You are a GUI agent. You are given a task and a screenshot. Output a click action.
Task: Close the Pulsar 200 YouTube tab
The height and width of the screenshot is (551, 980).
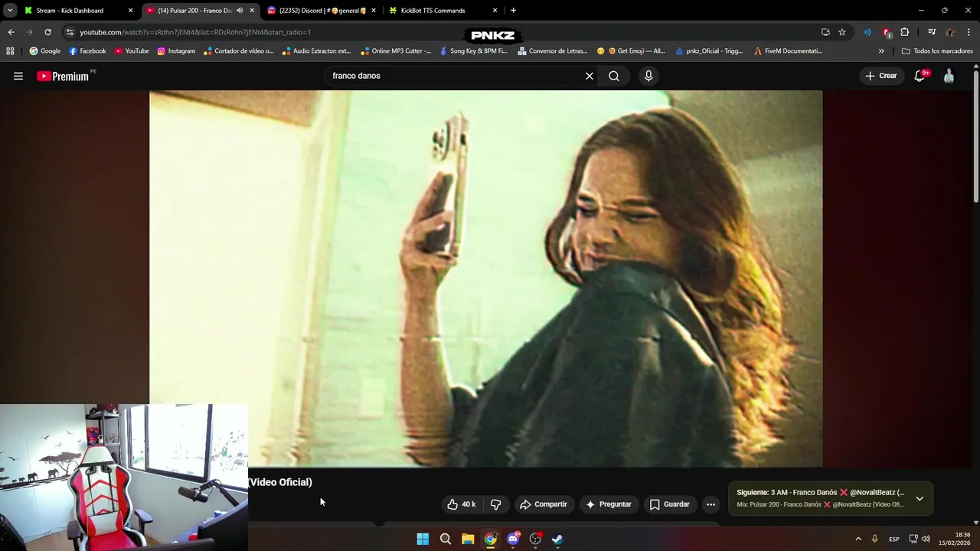click(252, 11)
